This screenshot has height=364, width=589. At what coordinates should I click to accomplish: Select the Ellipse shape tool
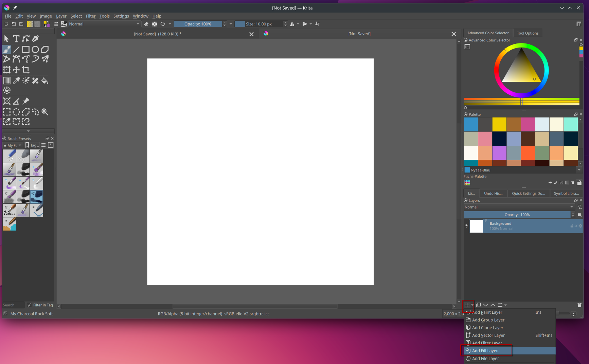pyautogui.click(x=35, y=50)
